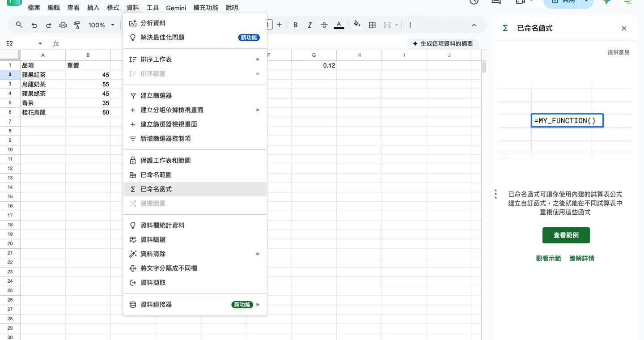The width and height of the screenshot is (644, 340).
Task: Open the text color picker
Action: [x=339, y=25]
